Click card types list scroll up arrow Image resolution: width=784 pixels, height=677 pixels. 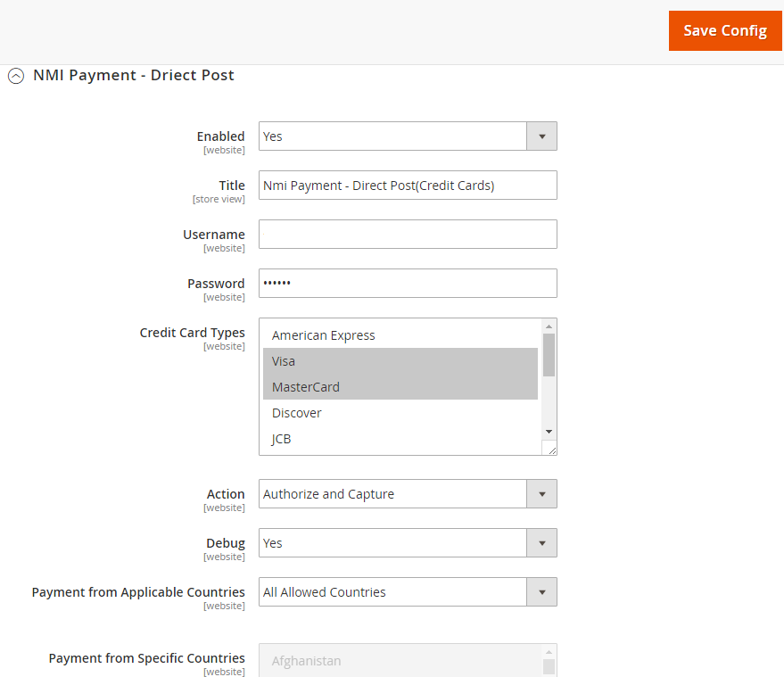click(549, 326)
